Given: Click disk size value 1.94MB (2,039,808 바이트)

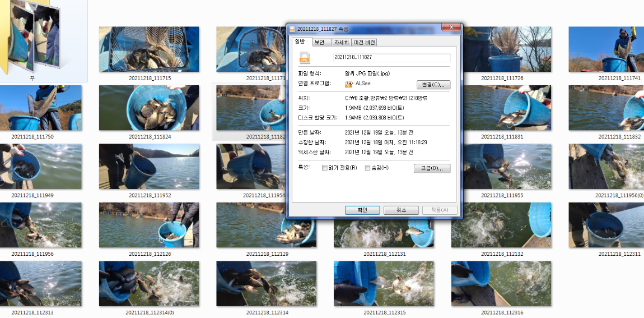Looking at the screenshot, I should click(374, 118).
